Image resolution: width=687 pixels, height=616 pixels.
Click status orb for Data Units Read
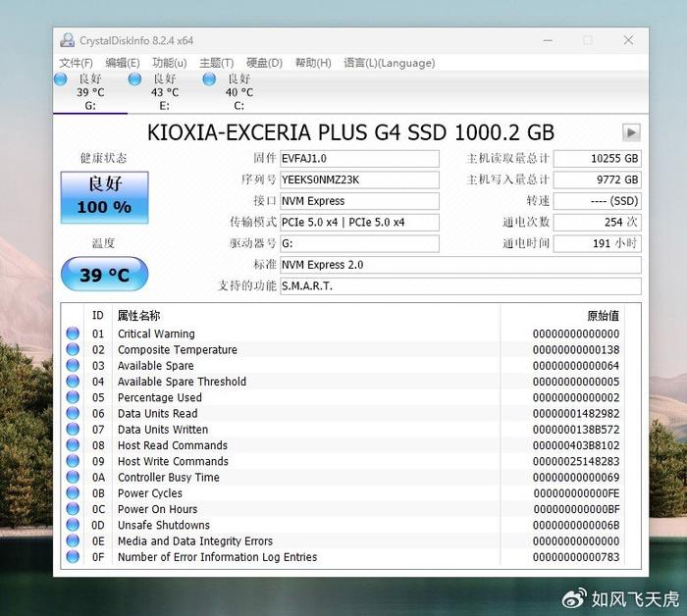73,413
